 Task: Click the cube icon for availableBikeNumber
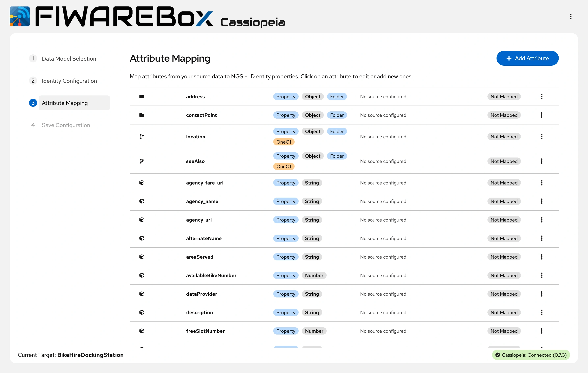coord(142,275)
